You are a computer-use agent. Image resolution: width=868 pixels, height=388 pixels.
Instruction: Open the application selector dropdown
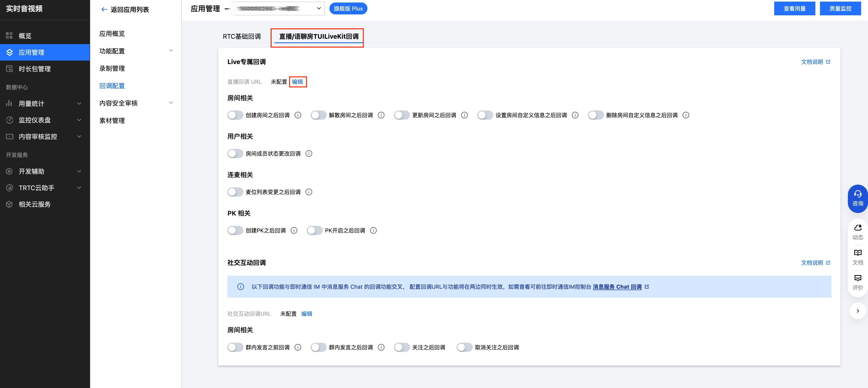(x=318, y=8)
